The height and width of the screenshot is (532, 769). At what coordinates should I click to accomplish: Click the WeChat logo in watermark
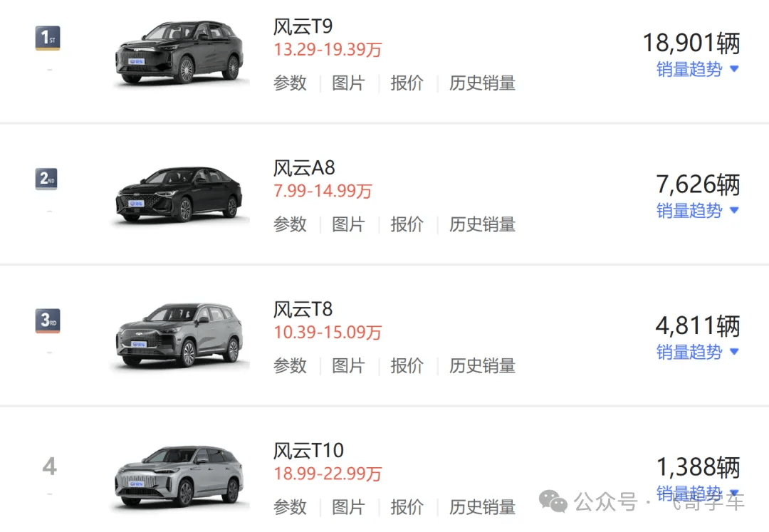(553, 501)
